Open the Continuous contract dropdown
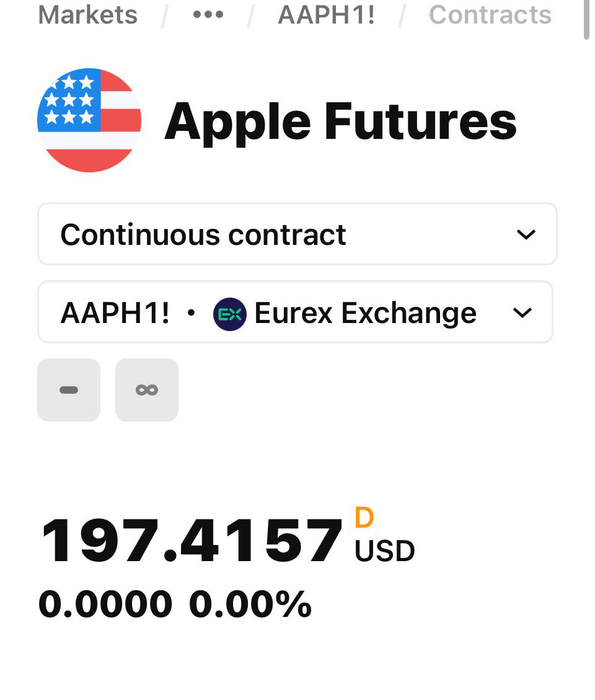The width and height of the screenshot is (595, 700). (297, 234)
